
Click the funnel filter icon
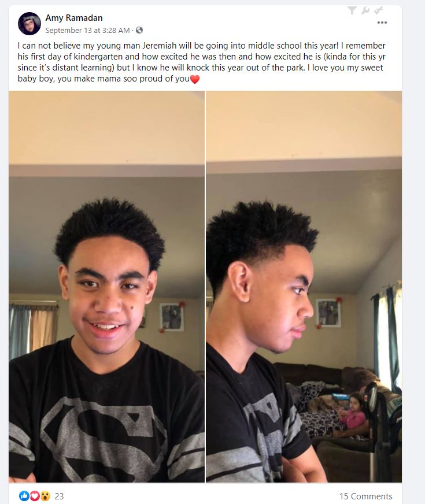click(x=352, y=10)
